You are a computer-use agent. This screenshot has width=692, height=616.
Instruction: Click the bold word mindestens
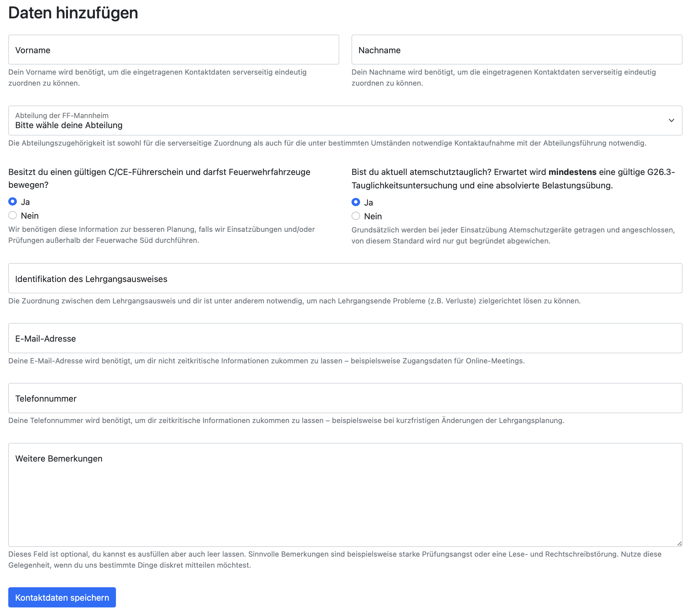[x=572, y=172]
